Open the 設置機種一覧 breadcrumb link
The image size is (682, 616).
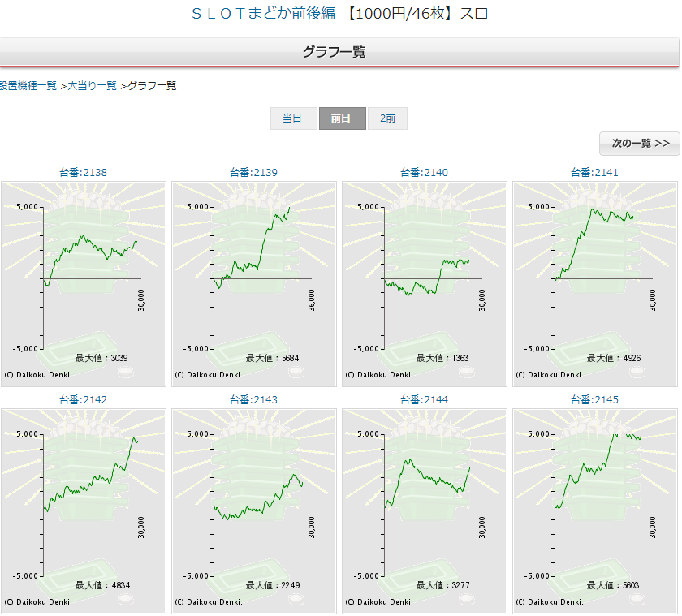(28, 85)
